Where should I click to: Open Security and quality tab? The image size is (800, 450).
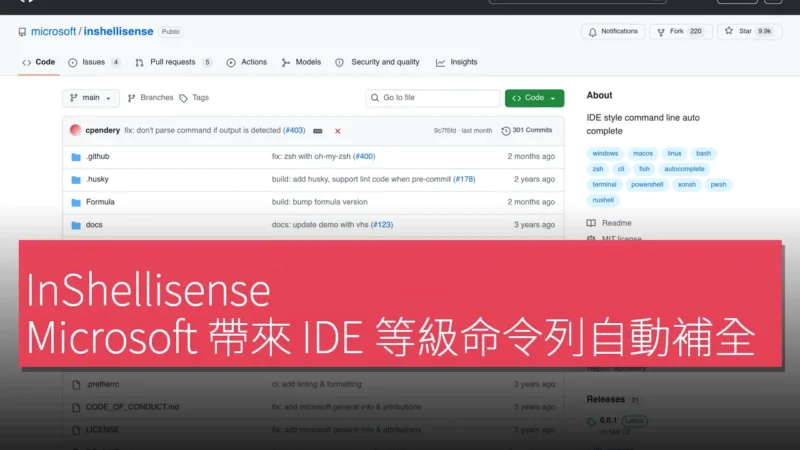378,62
